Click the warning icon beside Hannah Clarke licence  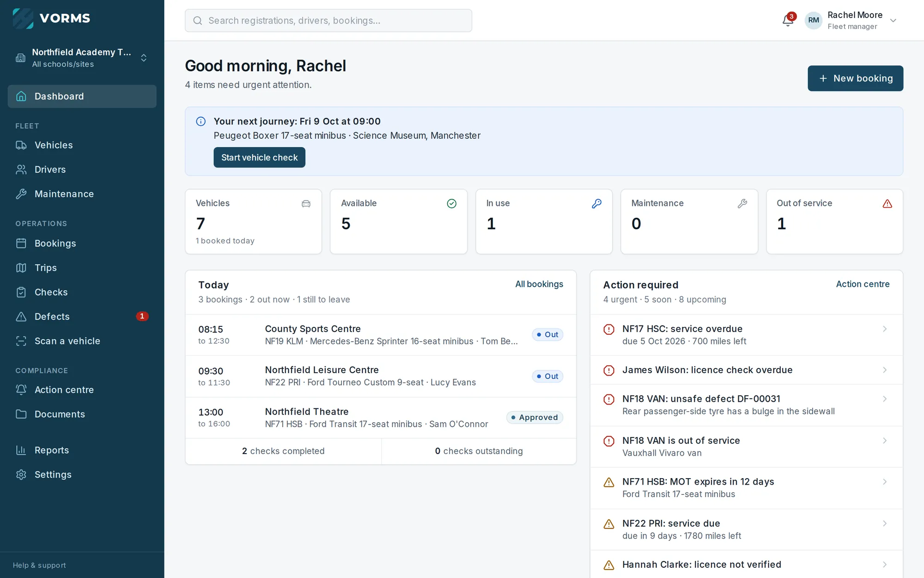[x=609, y=565]
